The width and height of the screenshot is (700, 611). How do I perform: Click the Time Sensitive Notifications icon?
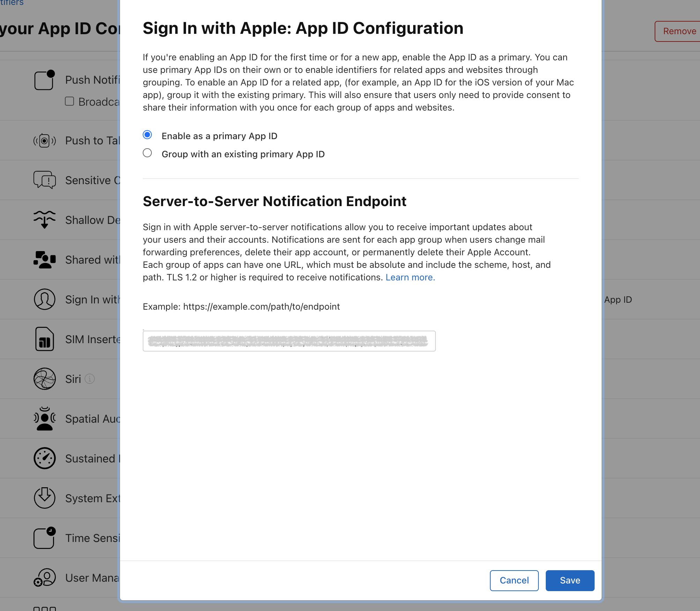tap(44, 538)
